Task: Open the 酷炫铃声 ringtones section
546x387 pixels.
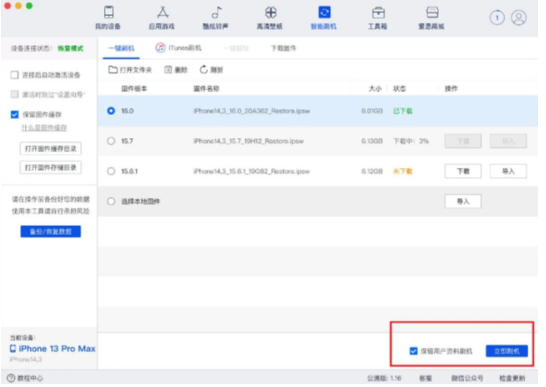Action: [217, 18]
